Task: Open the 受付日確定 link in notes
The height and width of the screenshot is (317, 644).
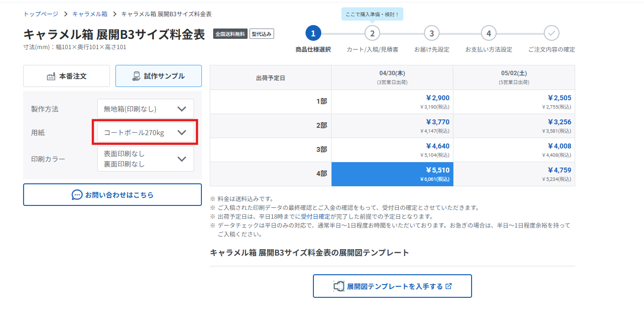Action: (316, 216)
